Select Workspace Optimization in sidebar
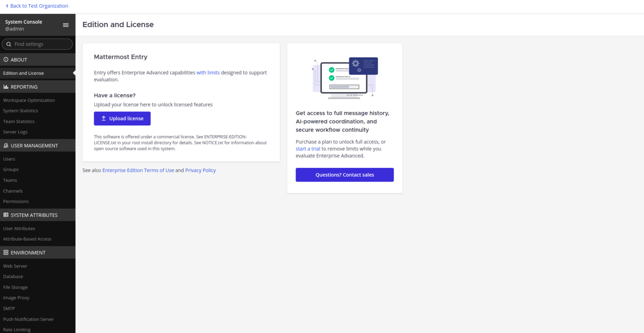The image size is (644, 333). (29, 100)
